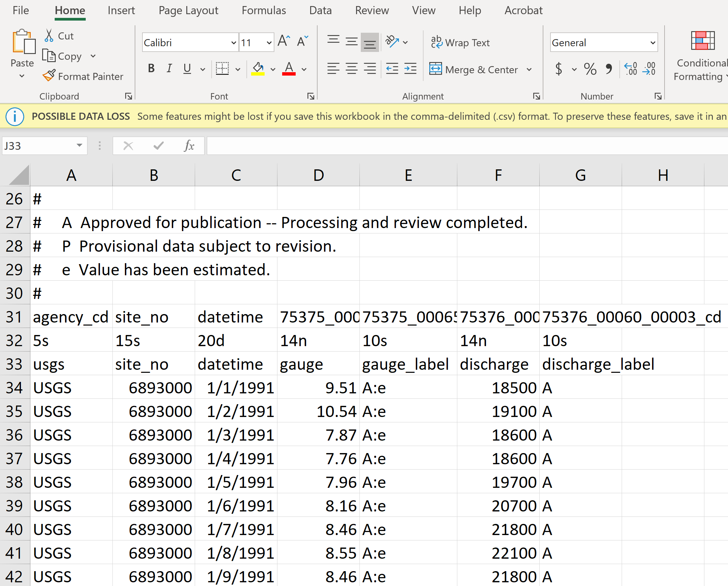Toggle Bold formatting
Image resolution: width=728 pixels, height=586 pixels.
tap(151, 69)
